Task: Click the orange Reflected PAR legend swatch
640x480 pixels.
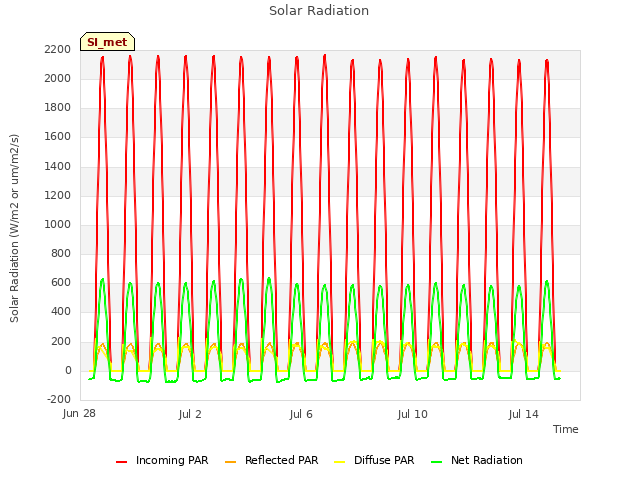Action: [231, 462]
